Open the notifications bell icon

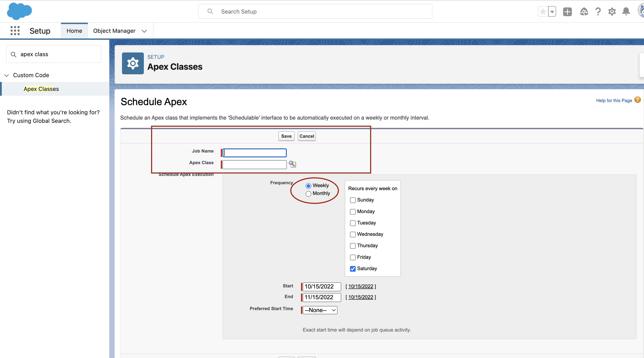click(626, 12)
